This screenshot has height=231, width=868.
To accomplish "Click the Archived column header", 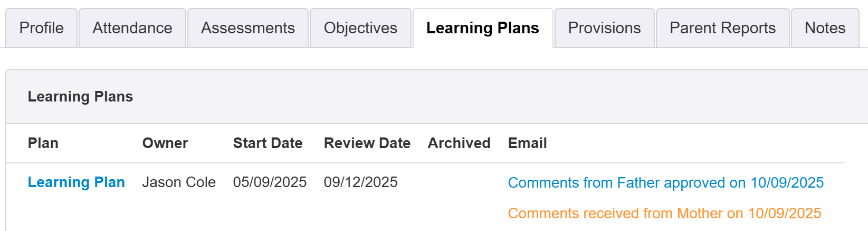I will tap(459, 143).
